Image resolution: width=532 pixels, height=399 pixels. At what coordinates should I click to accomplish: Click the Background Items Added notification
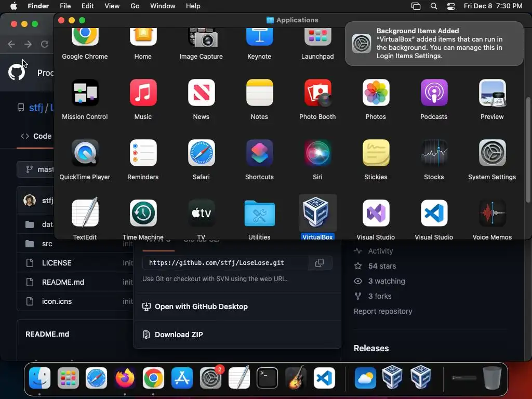pos(434,44)
